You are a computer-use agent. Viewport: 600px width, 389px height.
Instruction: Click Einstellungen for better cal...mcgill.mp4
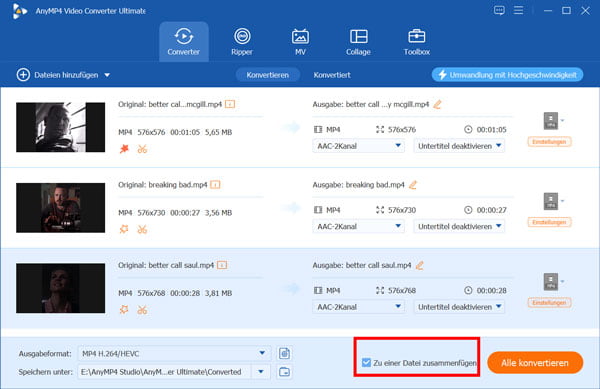549,142
